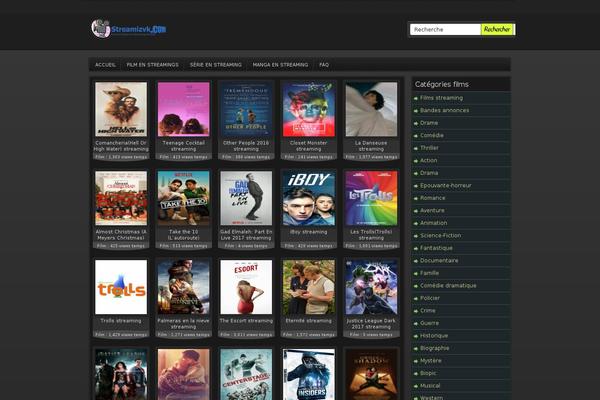Focus the Recherche search field
The width and height of the screenshot is (600, 400).
[x=445, y=29]
